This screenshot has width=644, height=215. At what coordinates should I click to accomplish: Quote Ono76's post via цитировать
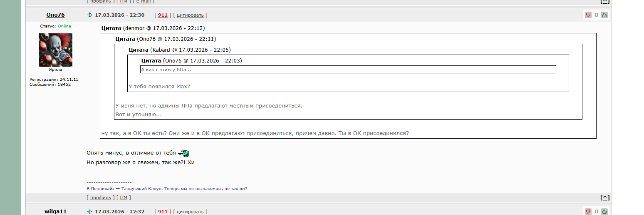[x=190, y=15]
